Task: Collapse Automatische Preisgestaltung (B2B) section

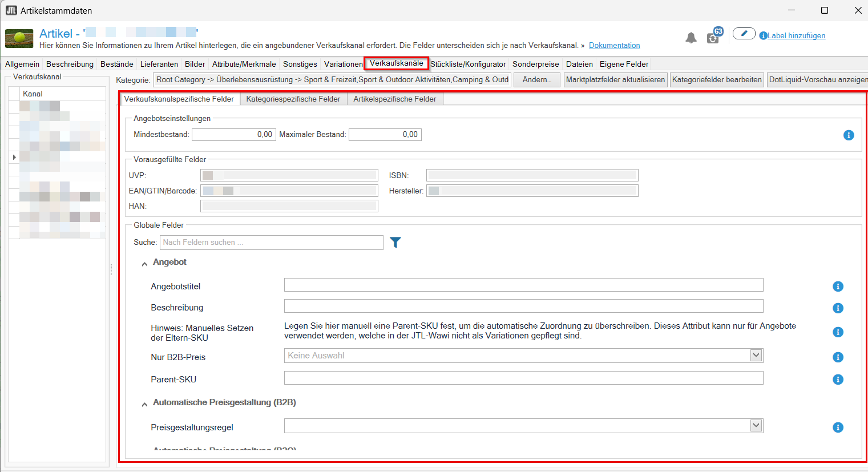Action: (x=144, y=404)
